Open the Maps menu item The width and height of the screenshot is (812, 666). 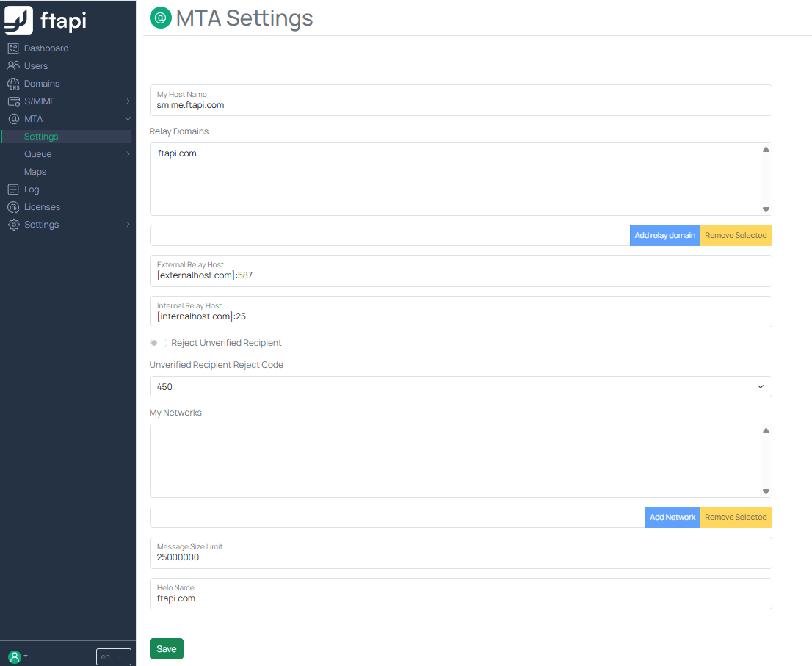coord(35,172)
